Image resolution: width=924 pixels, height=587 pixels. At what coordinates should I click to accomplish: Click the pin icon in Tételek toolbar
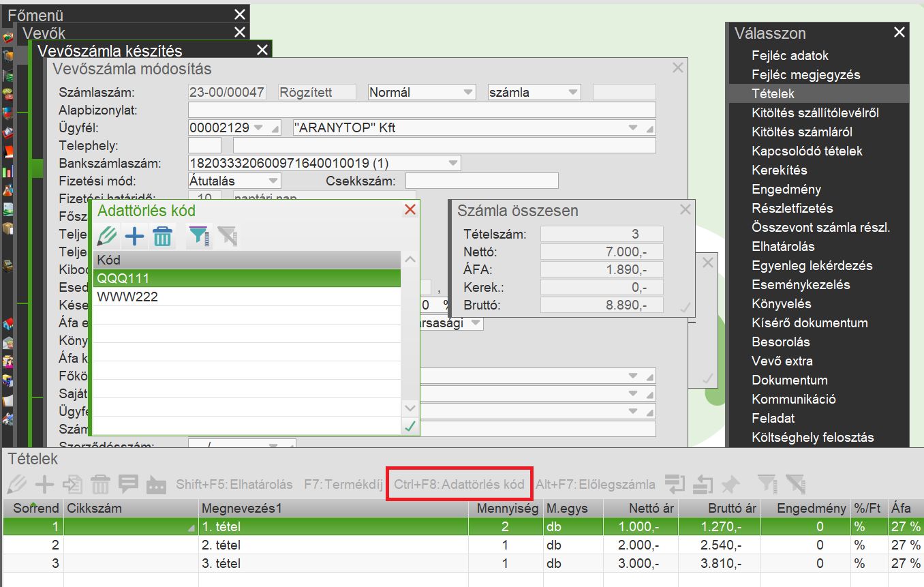pyautogui.click(x=730, y=485)
